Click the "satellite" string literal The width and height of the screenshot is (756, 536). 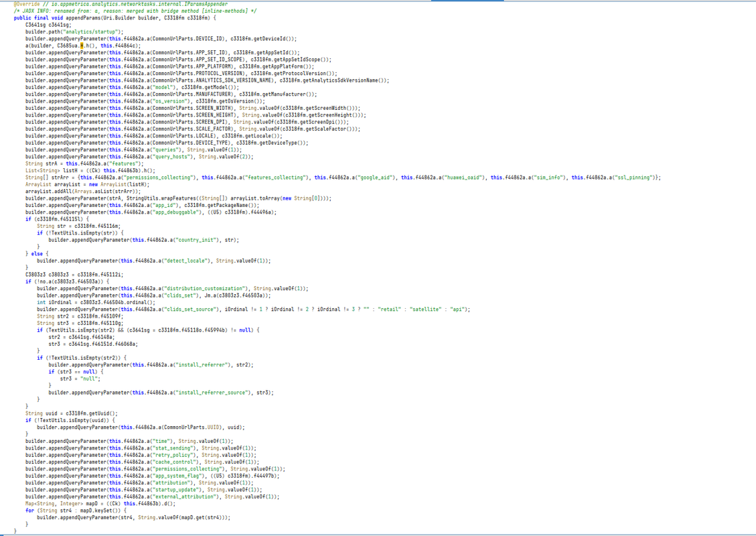pos(424,310)
